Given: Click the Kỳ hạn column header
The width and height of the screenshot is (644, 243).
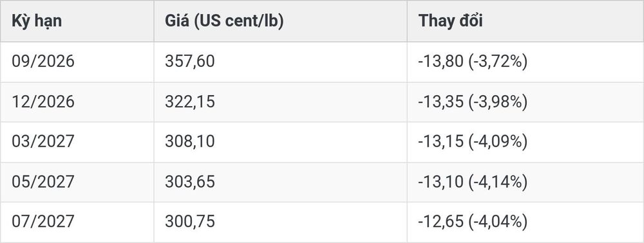Looking at the screenshot, I should (x=37, y=21).
